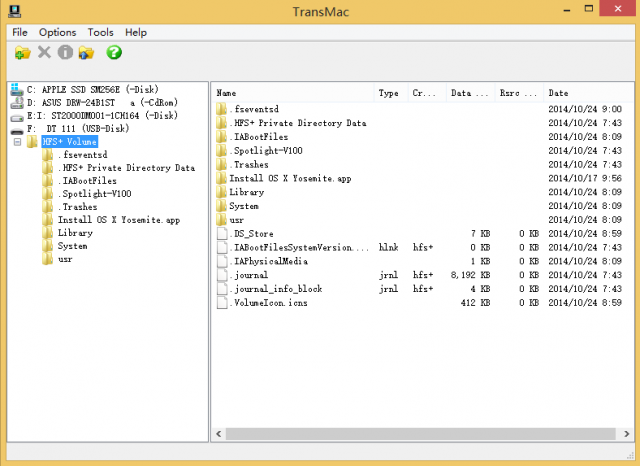
Task: Click the open folder toolbar icon
Action: pos(22,53)
